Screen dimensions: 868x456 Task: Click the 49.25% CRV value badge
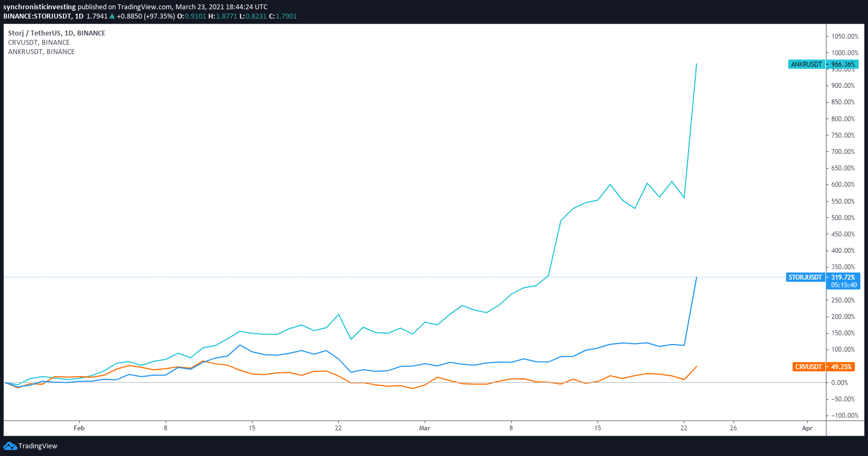coord(841,367)
